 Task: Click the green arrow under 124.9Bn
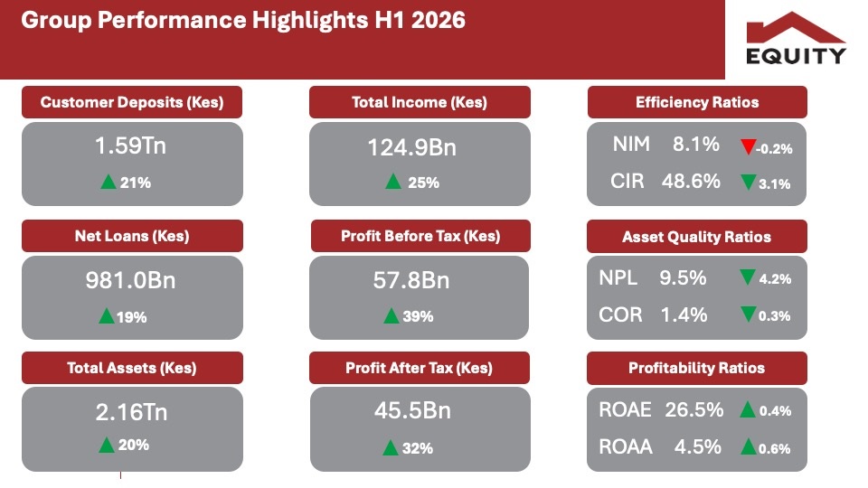(393, 182)
